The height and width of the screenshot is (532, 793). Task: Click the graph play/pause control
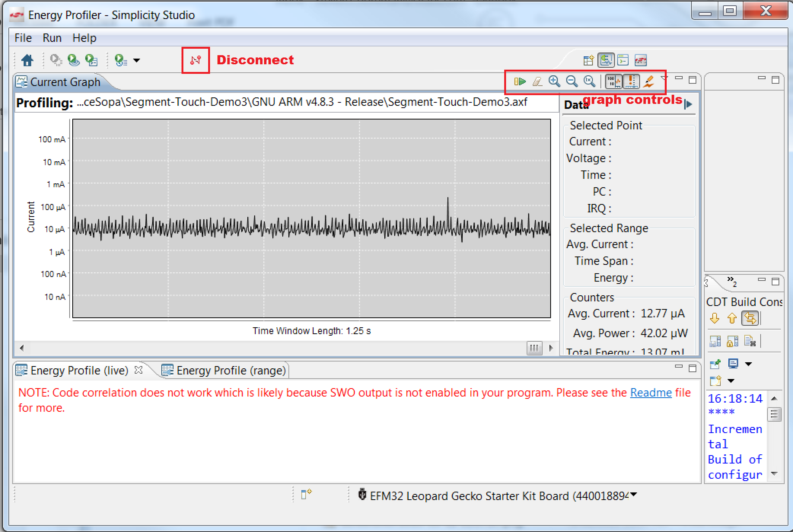[519, 81]
